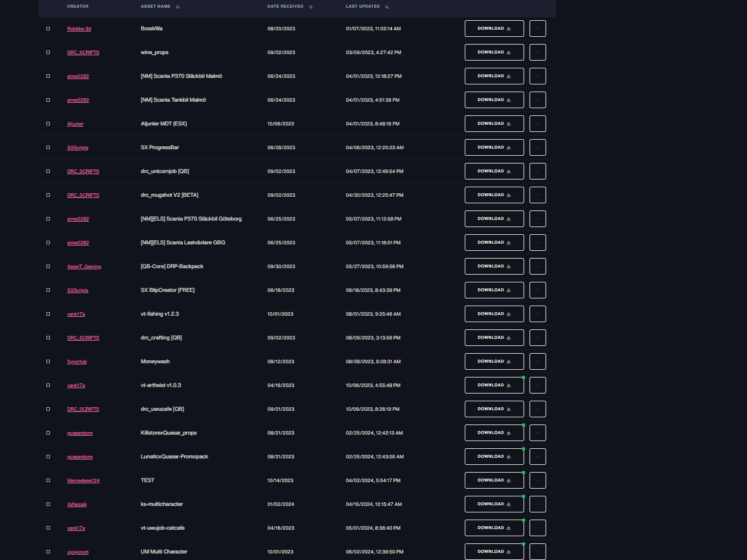Screen dimensions: 747x560
Task: Open more-options for ks-multicharacter row
Action: 537,504
